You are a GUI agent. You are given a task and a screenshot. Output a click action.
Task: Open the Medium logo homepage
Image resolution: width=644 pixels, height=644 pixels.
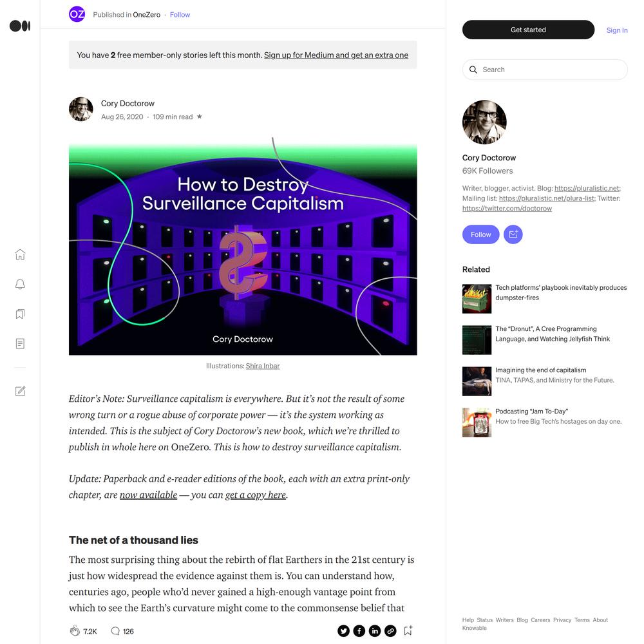click(x=20, y=26)
